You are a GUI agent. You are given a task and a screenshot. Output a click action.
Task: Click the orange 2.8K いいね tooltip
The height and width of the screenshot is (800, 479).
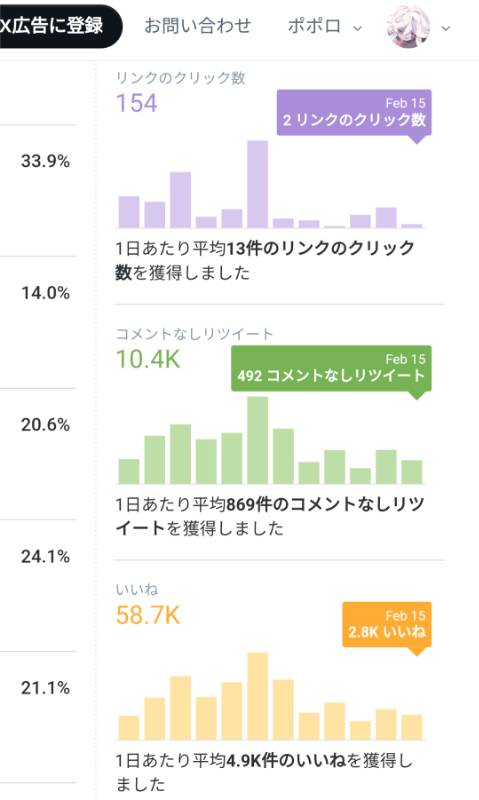click(387, 624)
